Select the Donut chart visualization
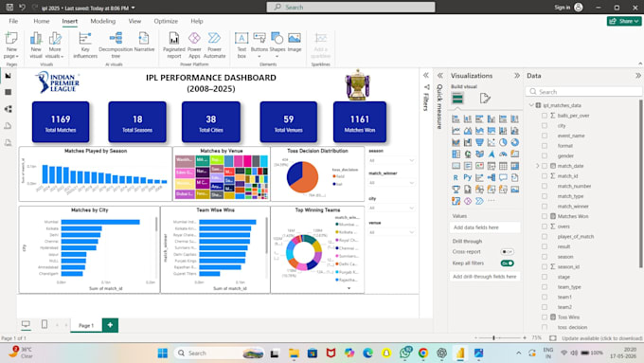The height and width of the screenshot is (363, 644). pos(514,142)
